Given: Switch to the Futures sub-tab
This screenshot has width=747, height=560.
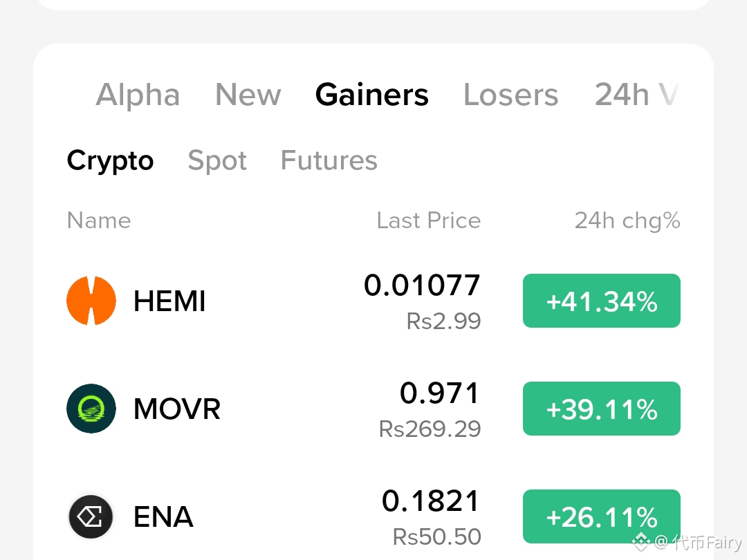Looking at the screenshot, I should tap(329, 160).
